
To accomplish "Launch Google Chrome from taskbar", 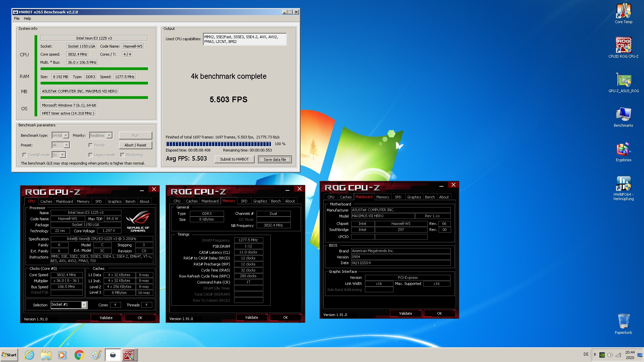I will tap(79, 355).
